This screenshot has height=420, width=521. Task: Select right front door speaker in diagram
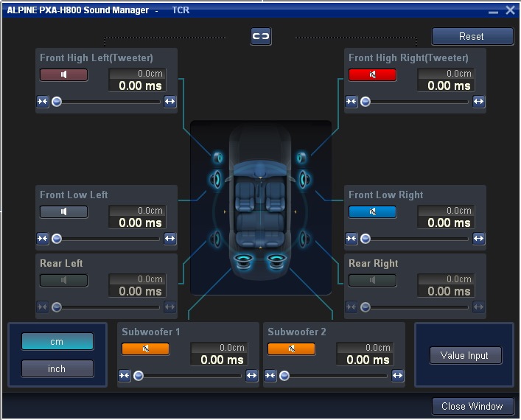304,180
